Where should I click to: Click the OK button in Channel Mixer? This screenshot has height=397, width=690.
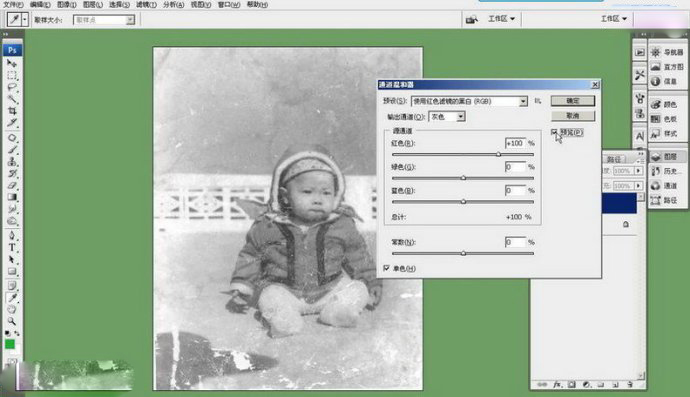pyautogui.click(x=573, y=101)
